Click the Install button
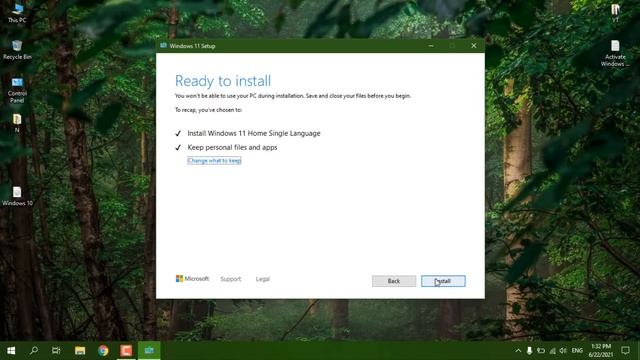Screen dimensions: 640x360 click(x=443, y=281)
